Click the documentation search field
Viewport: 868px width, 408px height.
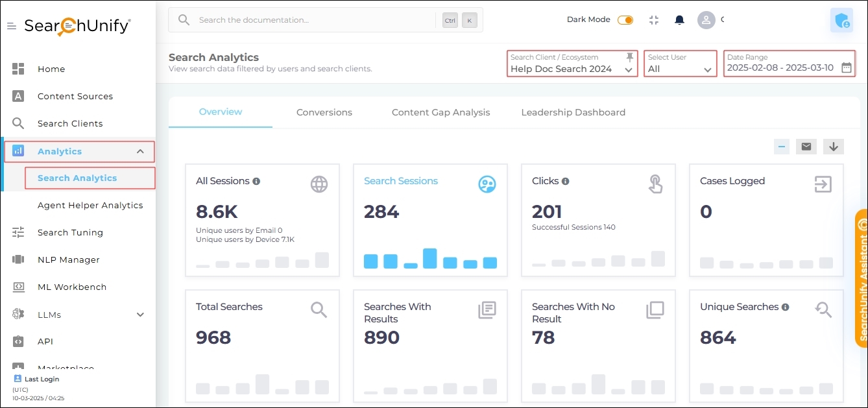(x=311, y=20)
